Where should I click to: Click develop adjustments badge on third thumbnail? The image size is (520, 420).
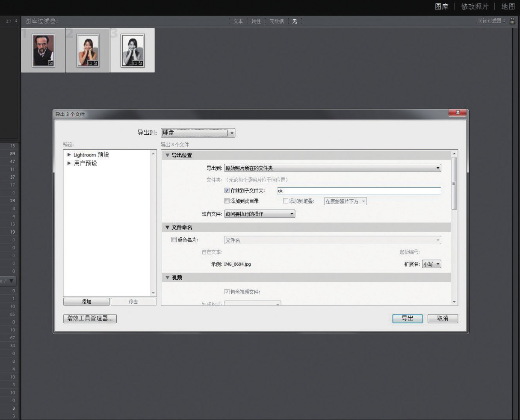140,63
